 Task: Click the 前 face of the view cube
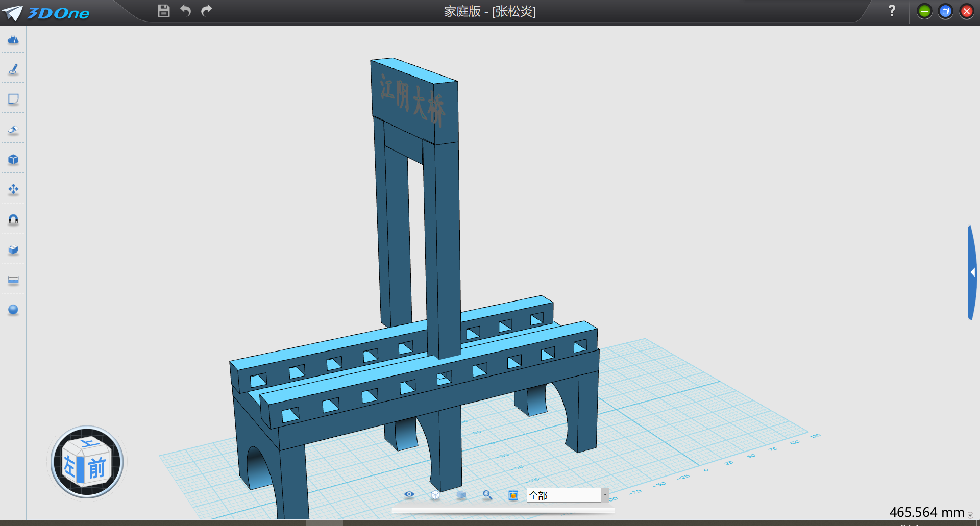(97, 468)
